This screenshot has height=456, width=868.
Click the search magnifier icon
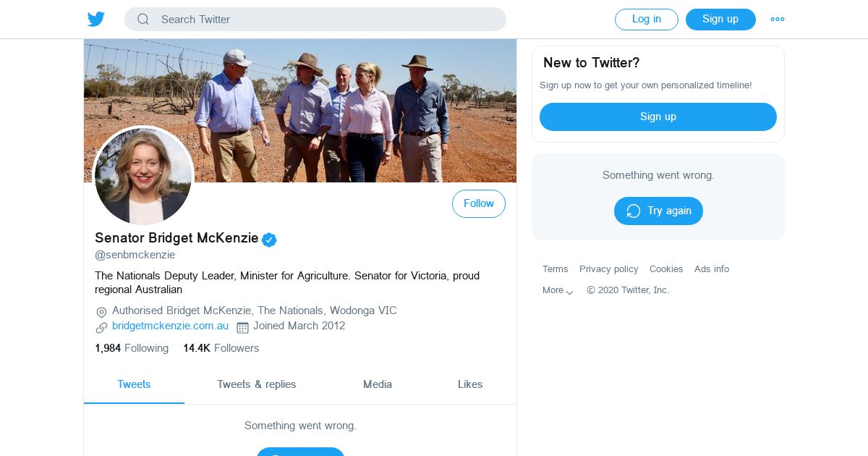point(143,20)
